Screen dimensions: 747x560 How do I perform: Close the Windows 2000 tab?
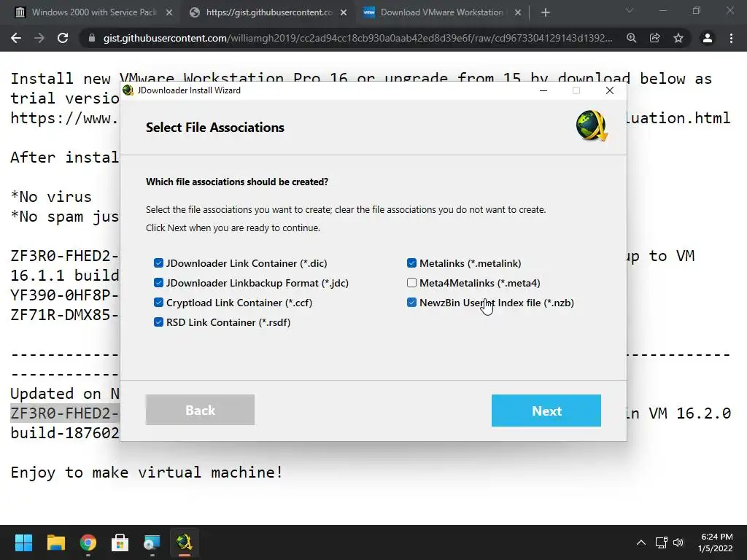coord(169,13)
